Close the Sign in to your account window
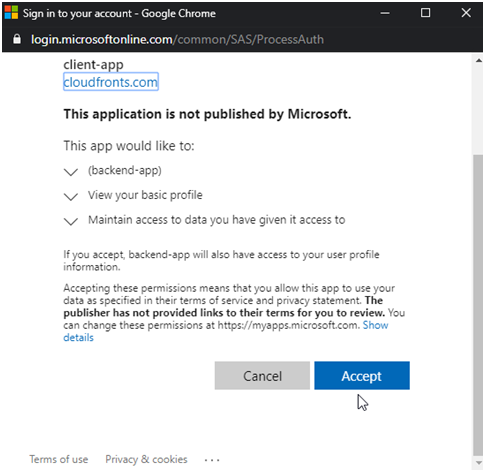Viewport: 485px width, 472px height. pos(466,13)
